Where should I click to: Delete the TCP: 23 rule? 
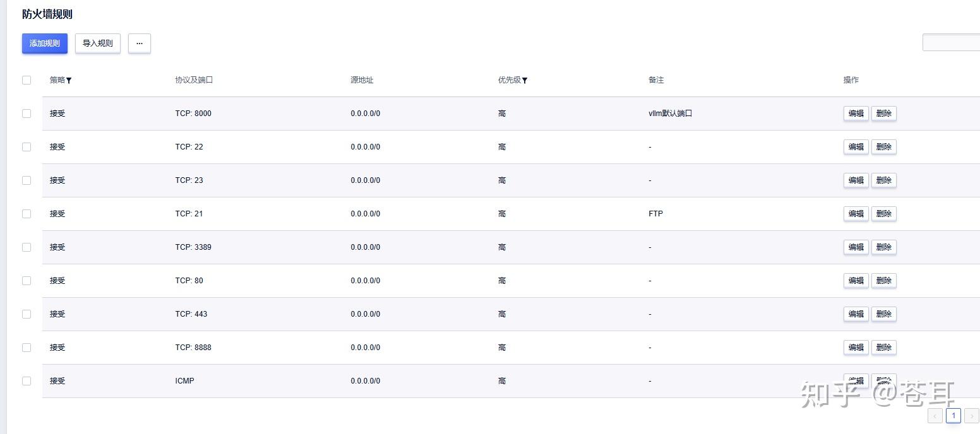click(883, 180)
